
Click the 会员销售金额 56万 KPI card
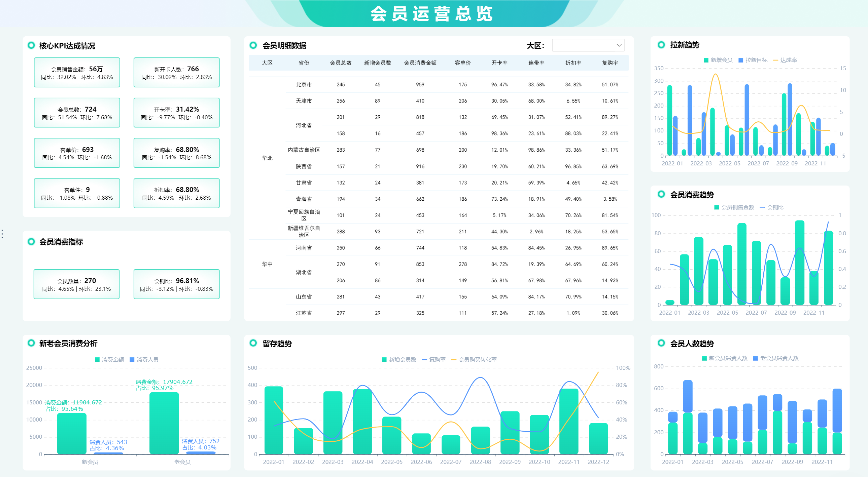click(77, 73)
